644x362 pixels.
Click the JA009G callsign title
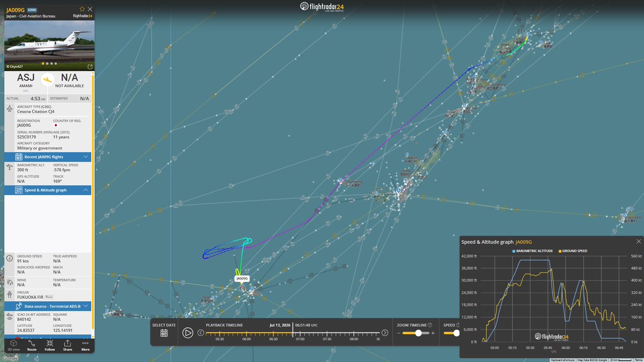[x=16, y=10]
